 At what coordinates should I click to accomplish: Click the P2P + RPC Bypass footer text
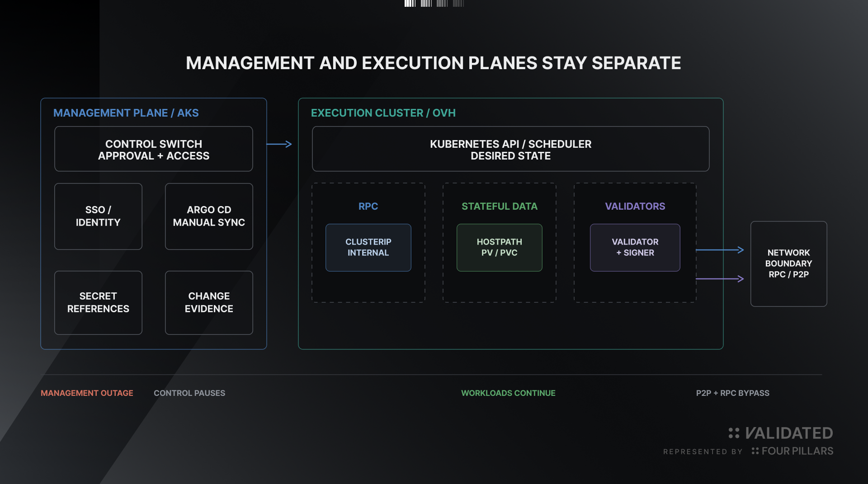(733, 393)
